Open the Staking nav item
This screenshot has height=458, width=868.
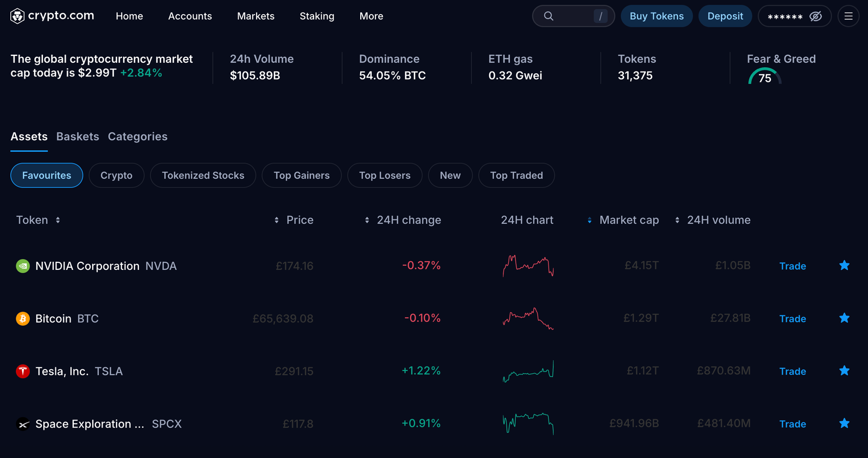click(x=317, y=16)
